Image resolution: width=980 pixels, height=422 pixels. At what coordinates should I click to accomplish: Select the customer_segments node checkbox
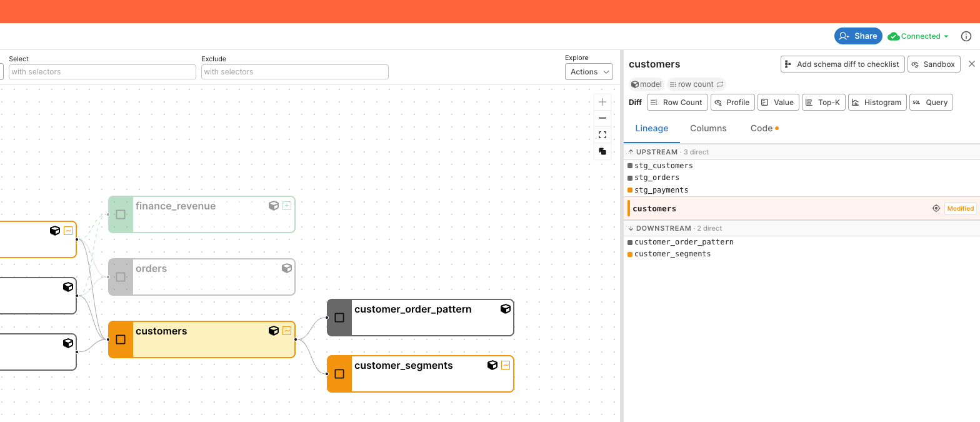coord(339,374)
